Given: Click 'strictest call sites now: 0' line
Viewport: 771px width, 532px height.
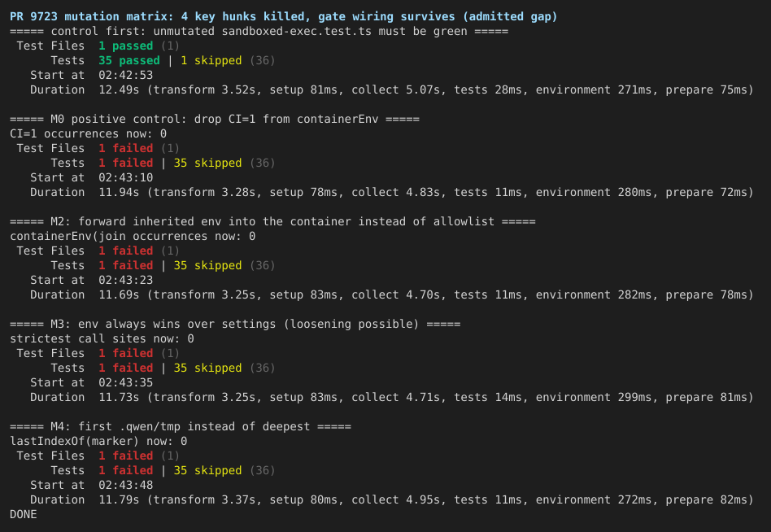Looking at the screenshot, I should [x=102, y=338].
